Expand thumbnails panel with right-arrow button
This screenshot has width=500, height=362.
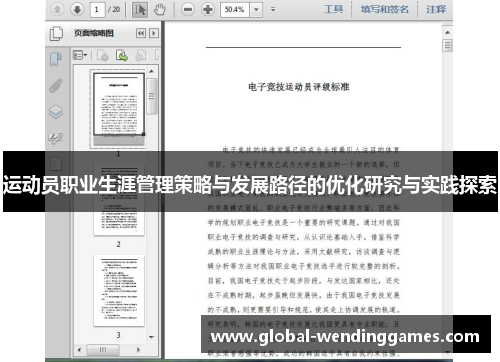click(154, 33)
